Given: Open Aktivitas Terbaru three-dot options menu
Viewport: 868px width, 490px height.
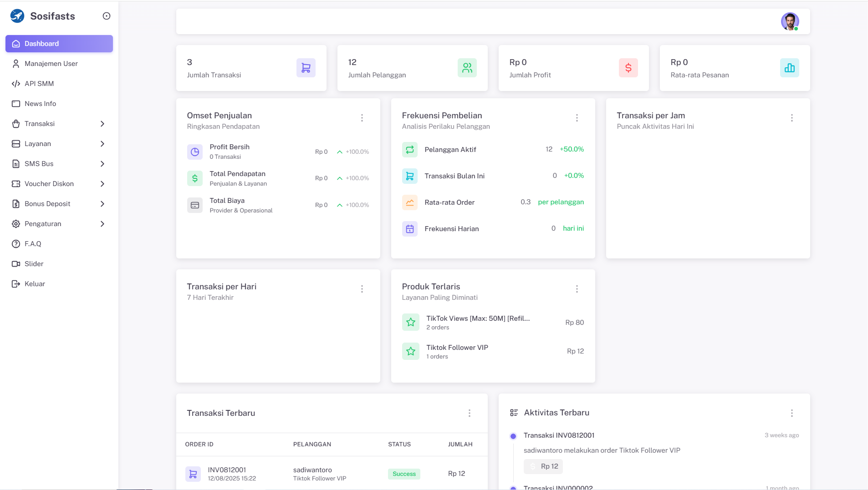Looking at the screenshot, I should click(792, 413).
